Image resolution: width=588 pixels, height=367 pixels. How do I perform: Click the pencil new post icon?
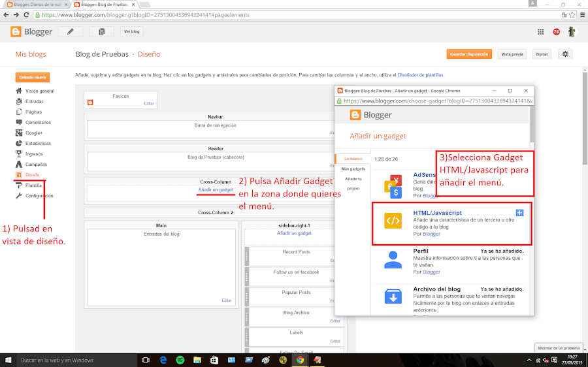pyautogui.click(x=71, y=32)
